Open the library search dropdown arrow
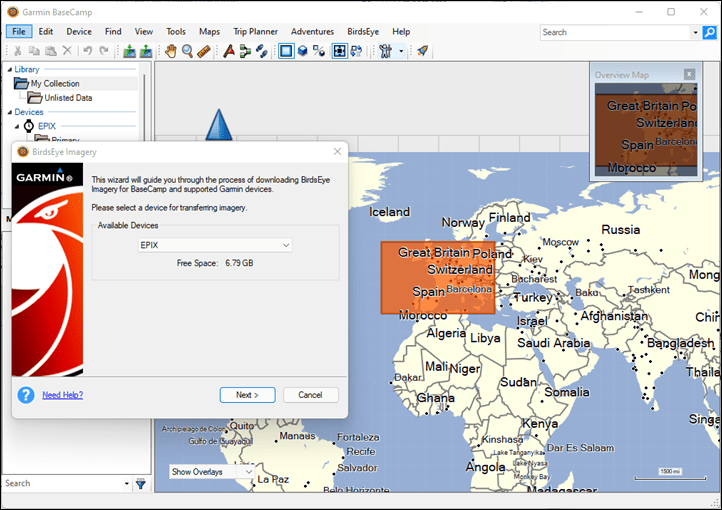The height and width of the screenshot is (510, 722). coord(127,484)
